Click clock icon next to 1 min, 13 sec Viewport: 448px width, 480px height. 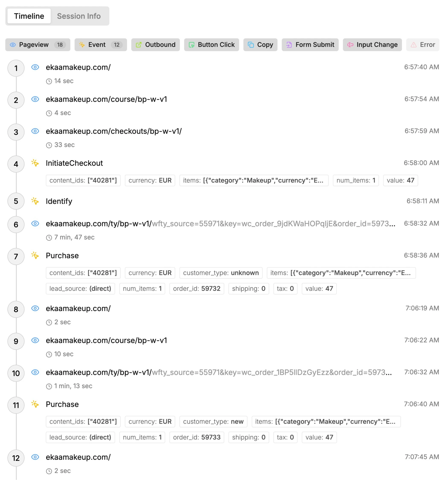click(49, 386)
